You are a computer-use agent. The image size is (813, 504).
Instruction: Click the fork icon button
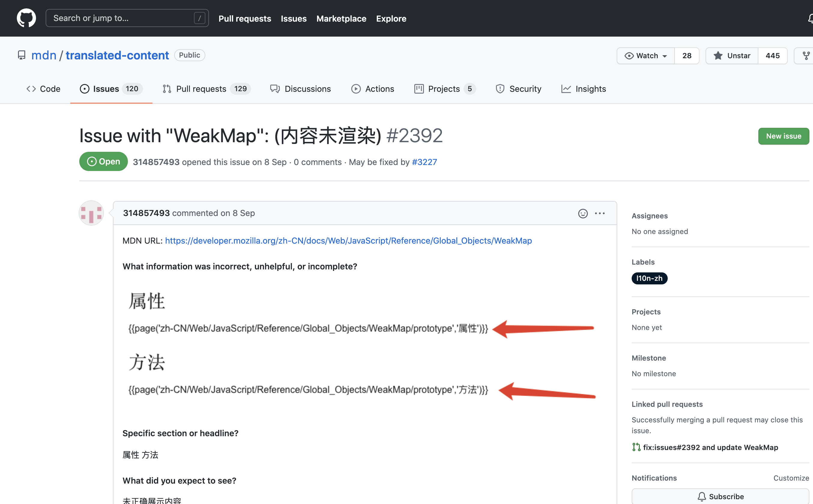[806, 56]
